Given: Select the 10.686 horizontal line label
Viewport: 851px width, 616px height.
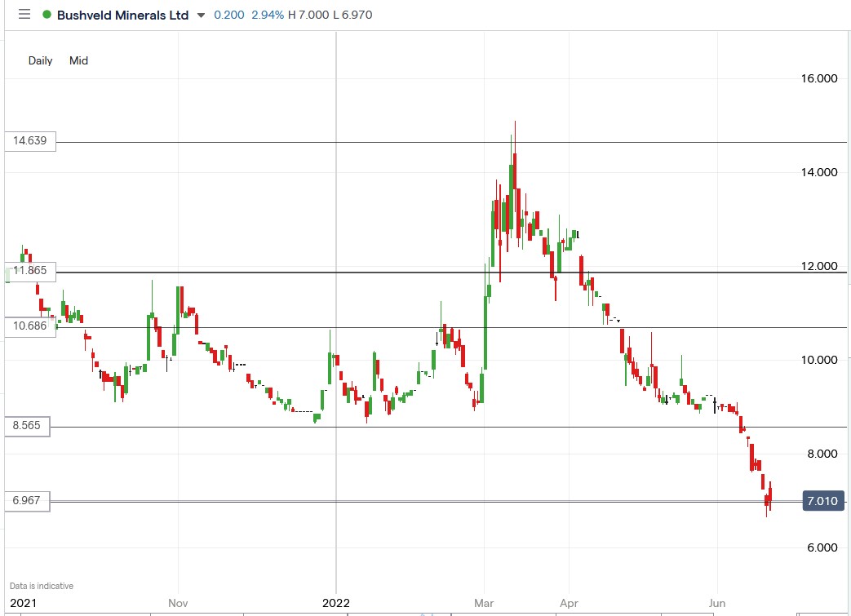Looking at the screenshot, I should 30,326.
